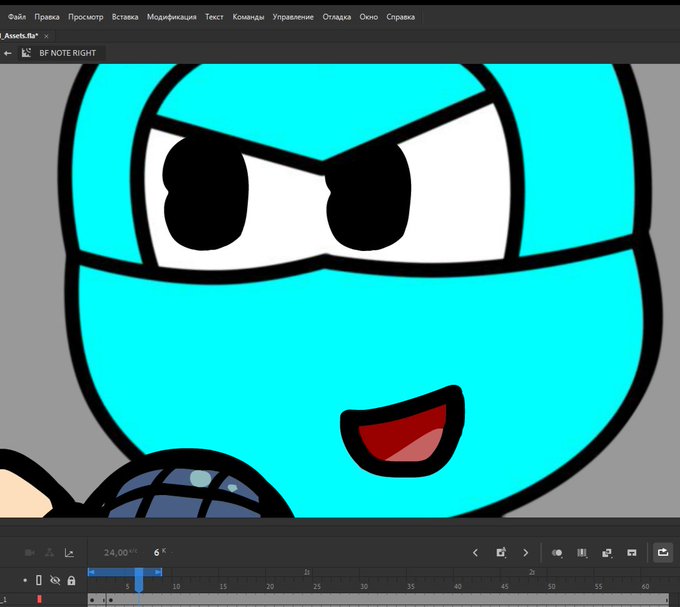Open the Справка menu

coord(400,17)
